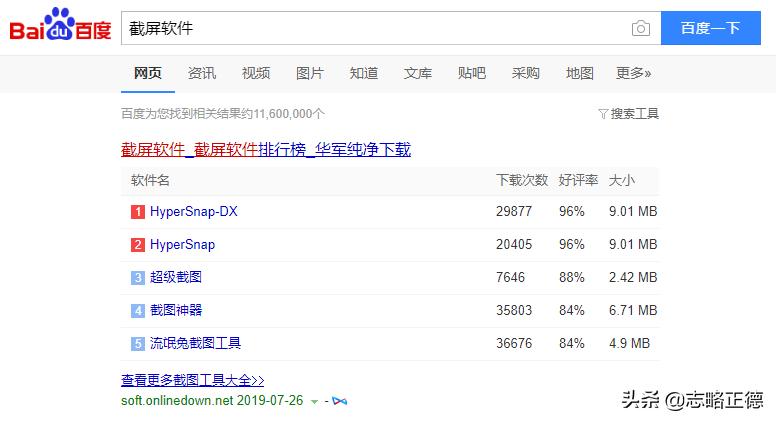This screenshot has width=776, height=422.
Task: Switch to the 地图 tab
Action: (580, 73)
